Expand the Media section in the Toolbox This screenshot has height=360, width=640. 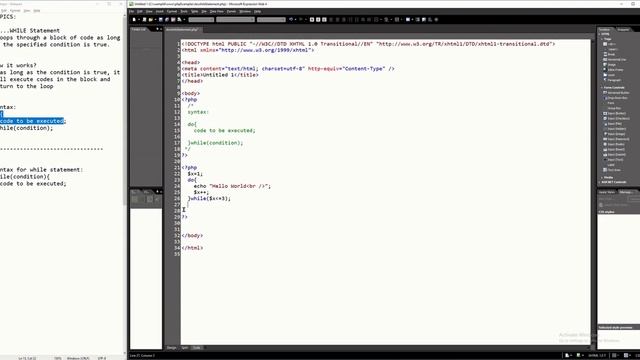coord(602,178)
